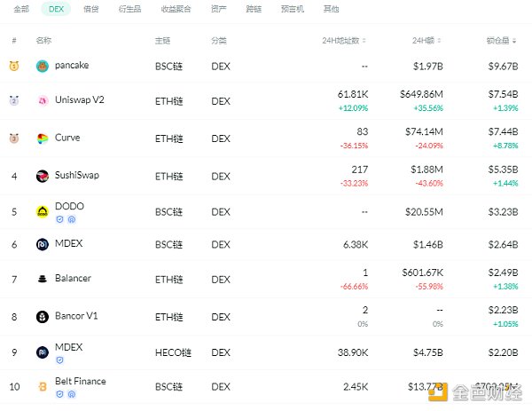Click the SushiSwap logo icon
The image size is (532, 411).
[43, 177]
